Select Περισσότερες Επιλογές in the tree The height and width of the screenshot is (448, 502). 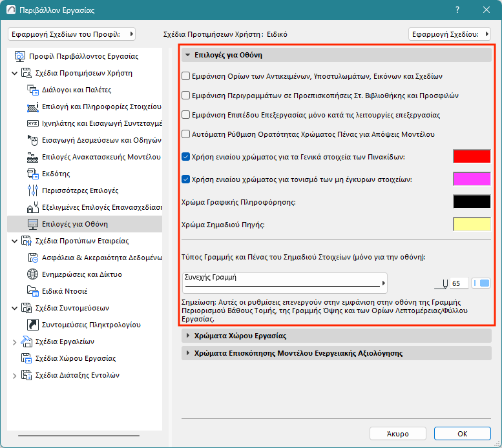[x=80, y=190]
